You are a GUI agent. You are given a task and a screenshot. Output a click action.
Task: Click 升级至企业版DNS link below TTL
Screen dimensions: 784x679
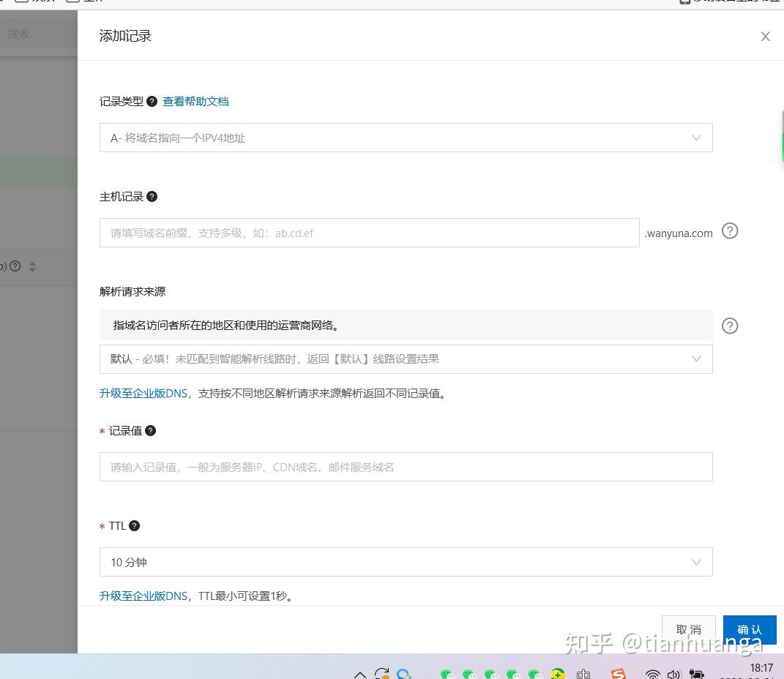click(x=143, y=596)
